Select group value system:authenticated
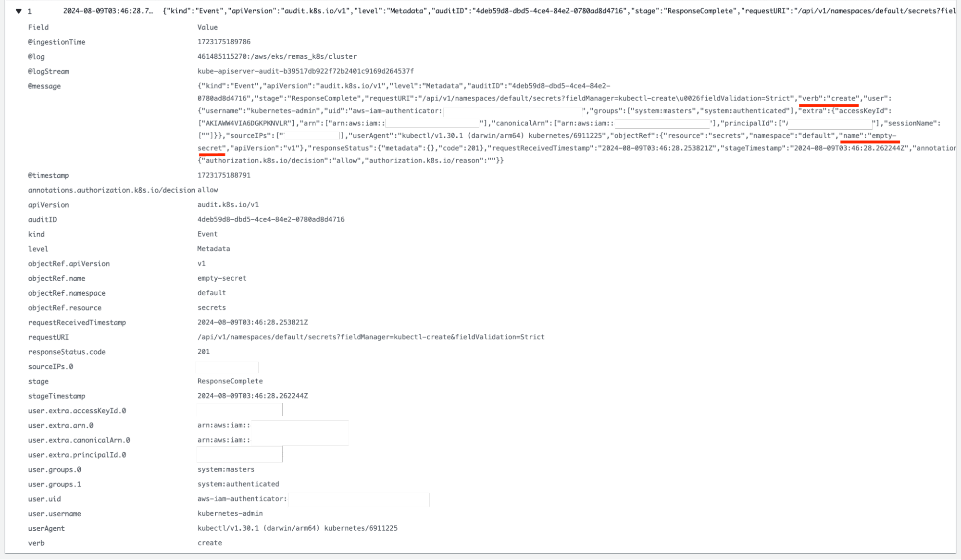 click(x=238, y=485)
